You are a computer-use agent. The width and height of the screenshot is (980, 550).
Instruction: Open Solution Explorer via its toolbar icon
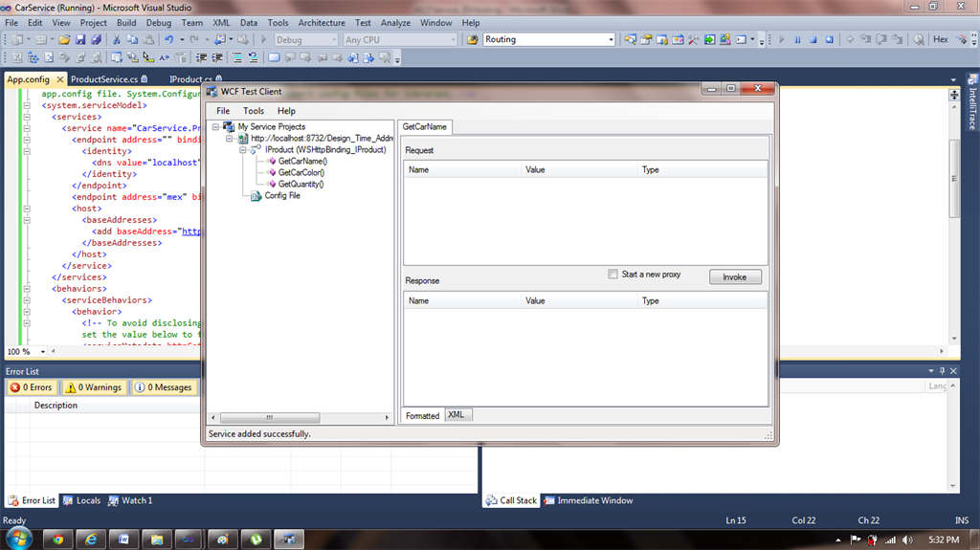coord(630,39)
